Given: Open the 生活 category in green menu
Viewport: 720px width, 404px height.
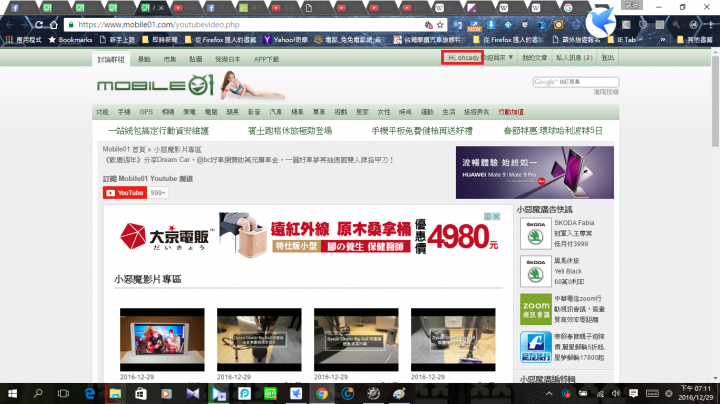Looking at the screenshot, I should (449, 112).
